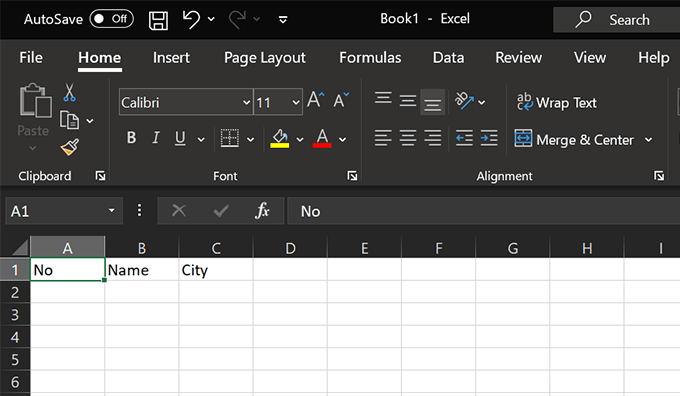The height and width of the screenshot is (396, 680).
Task: Apply cell borders icon
Action: click(229, 138)
